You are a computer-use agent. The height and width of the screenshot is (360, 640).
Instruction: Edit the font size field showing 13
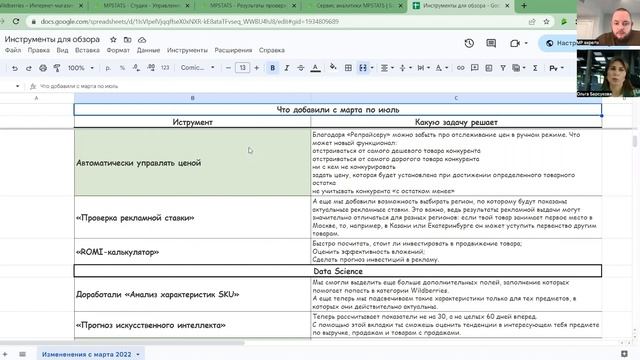coord(242,68)
